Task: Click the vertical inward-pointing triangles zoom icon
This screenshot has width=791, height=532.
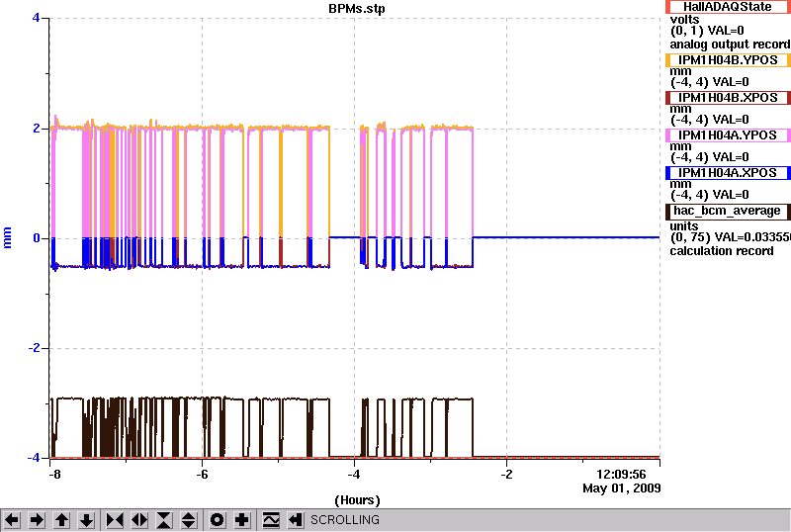Action: (x=164, y=520)
